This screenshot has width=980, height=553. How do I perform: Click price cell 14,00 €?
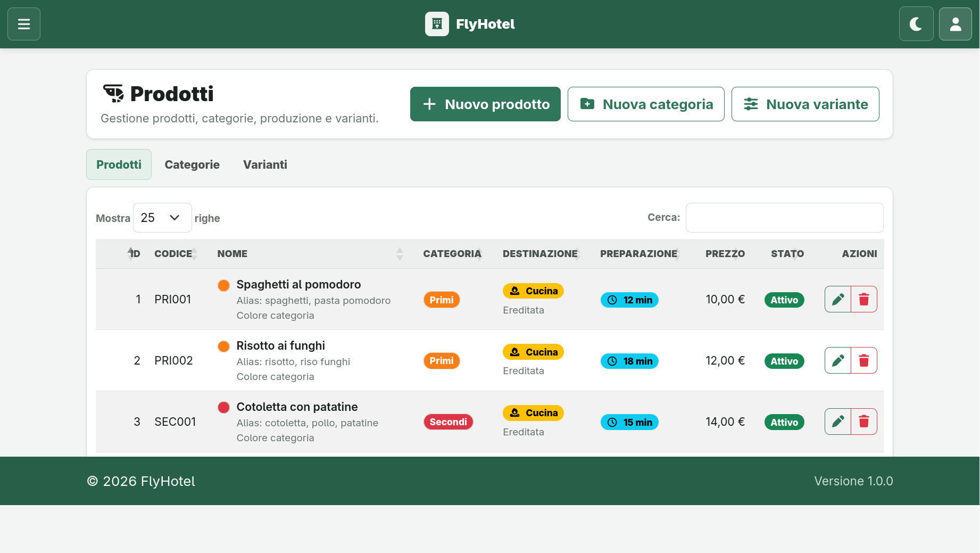coord(725,422)
